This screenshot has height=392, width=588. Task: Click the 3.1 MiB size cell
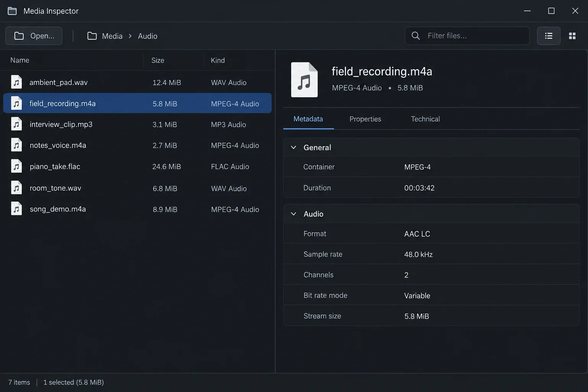[165, 124]
